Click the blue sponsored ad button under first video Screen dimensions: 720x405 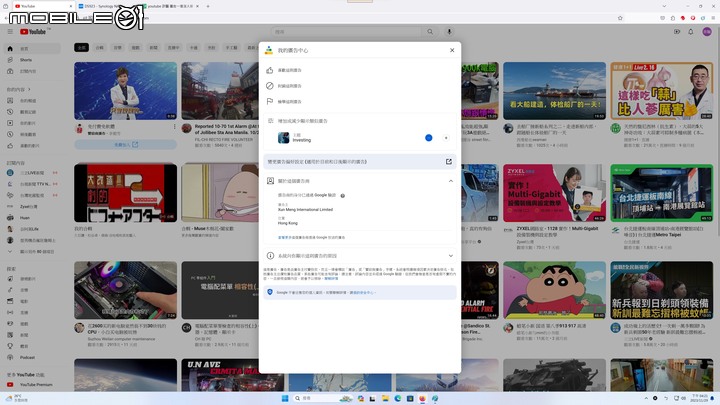coord(125,145)
